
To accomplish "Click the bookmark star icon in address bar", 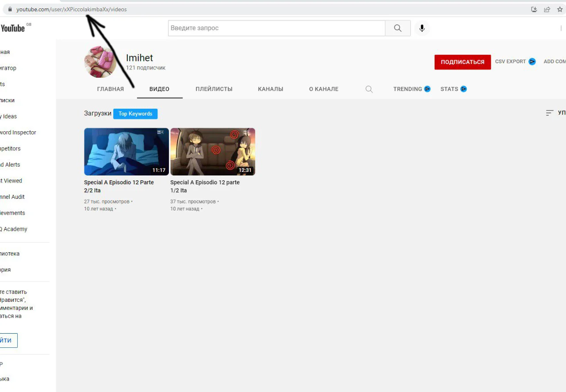I will click(560, 9).
